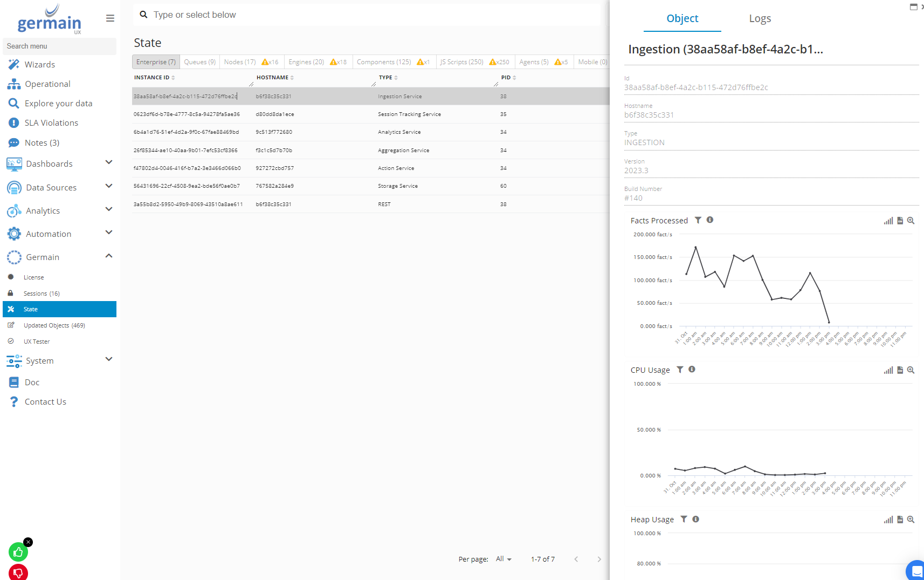Click the green thumbs-up feedback icon
Image resolution: width=924 pixels, height=580 pixels.
coord(18,552)
